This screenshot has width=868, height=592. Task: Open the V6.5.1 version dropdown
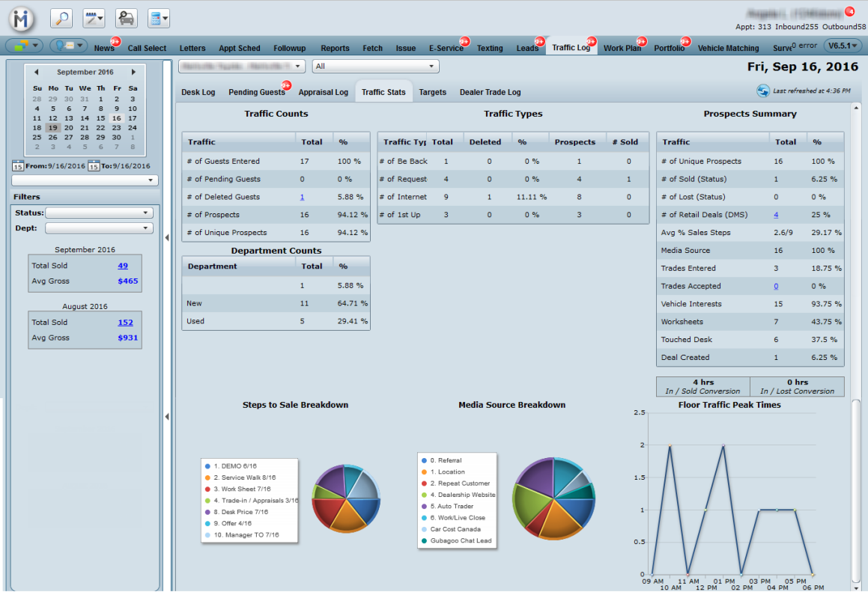click(843, 46)
